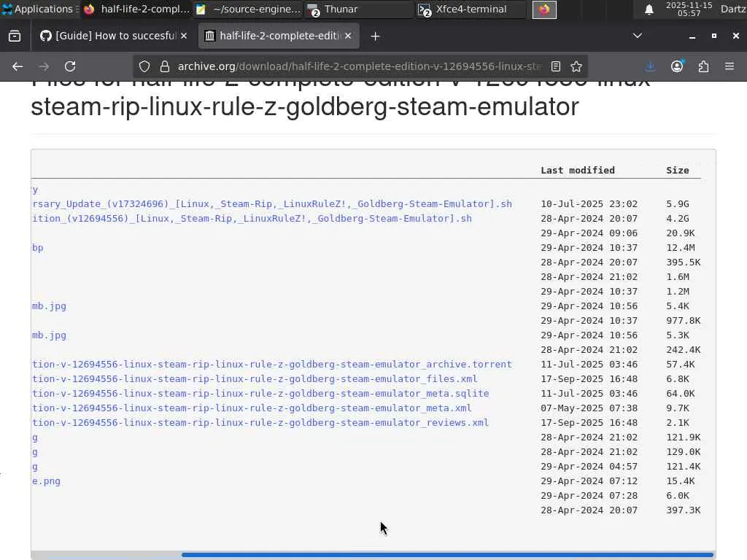Open the _archive.torrent file link
Viewport: 747px width, 560px height.
272,365
